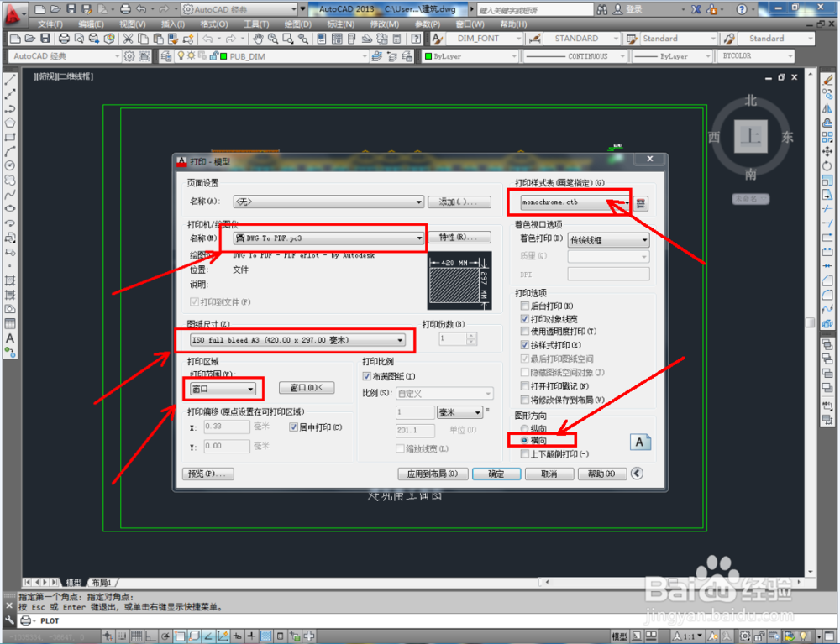840x644 pixels.
Task: Click the Text Style icon before DIM_FONT
Action: coord(437,39)
